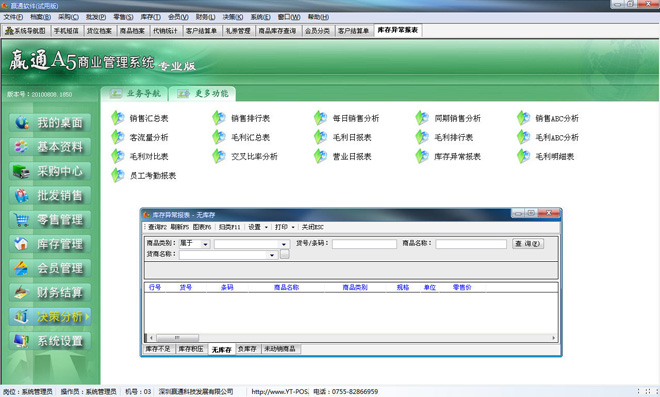Open the 打印 dropdown in the toolbar
Image resolution: width=660 pixels, height=397 pixels.
285,227
